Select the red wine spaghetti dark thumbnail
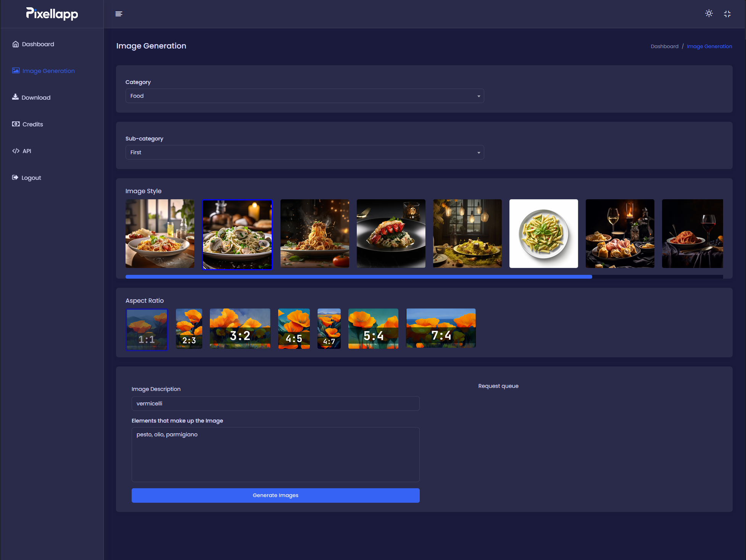Screen dimensions: 746x560 click(x=693, y=233)
